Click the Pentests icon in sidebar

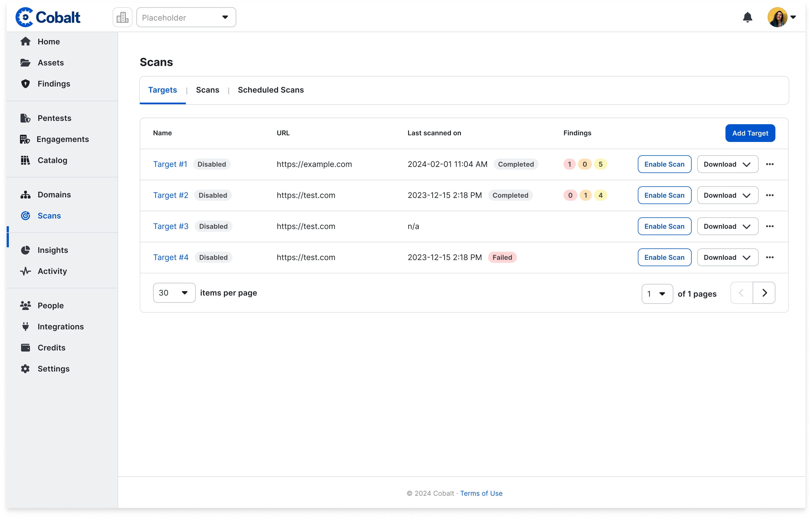coord(25,118)
